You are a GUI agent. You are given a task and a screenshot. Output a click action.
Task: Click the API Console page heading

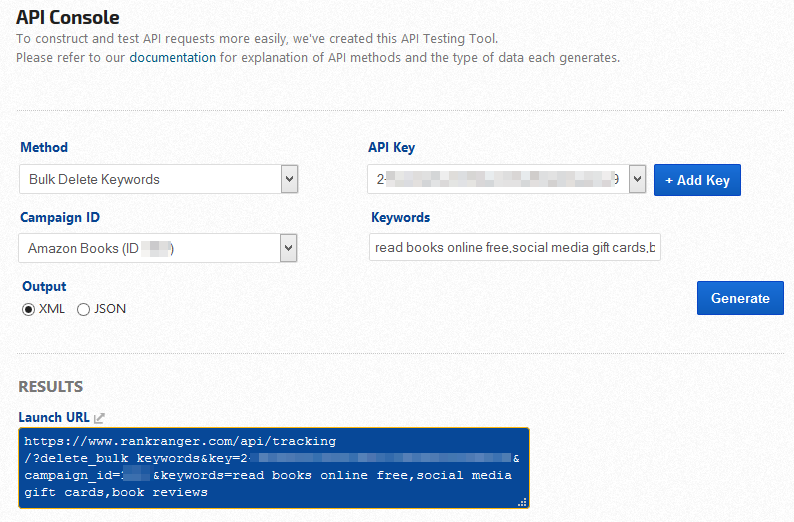click(x=68, y=17)
